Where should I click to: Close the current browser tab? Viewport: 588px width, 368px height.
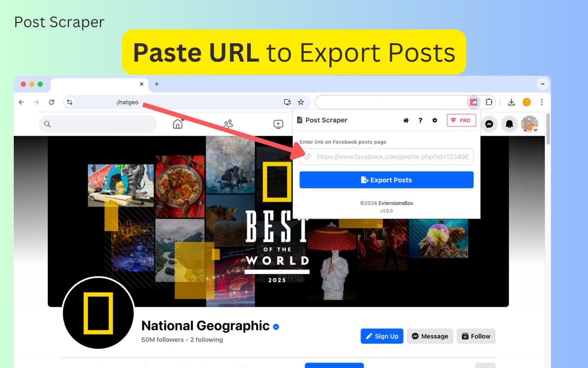coord(141,84)
